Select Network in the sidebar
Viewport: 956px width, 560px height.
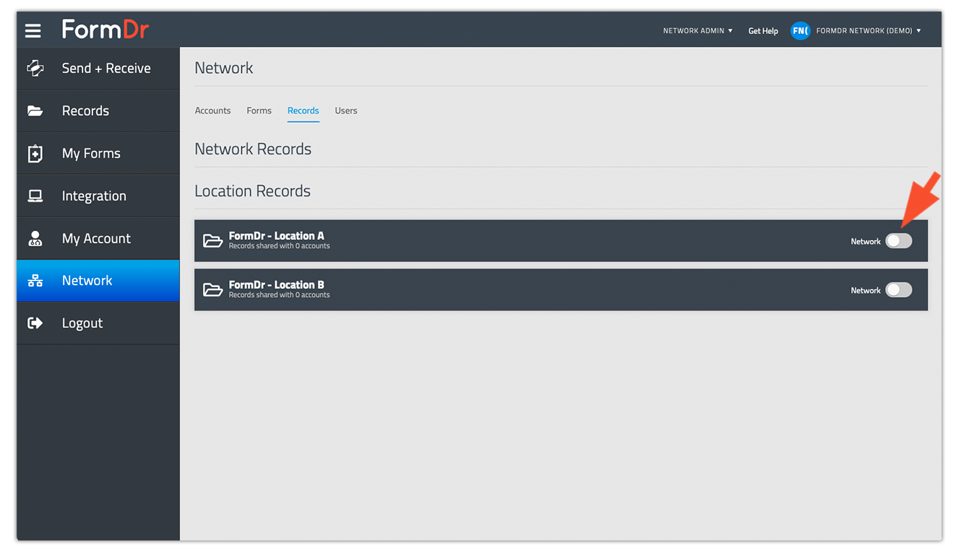click(98, 280)
